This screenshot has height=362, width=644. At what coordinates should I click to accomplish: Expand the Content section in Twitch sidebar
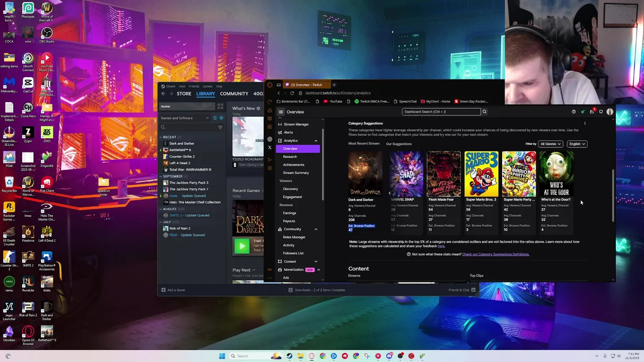point(316,261)
